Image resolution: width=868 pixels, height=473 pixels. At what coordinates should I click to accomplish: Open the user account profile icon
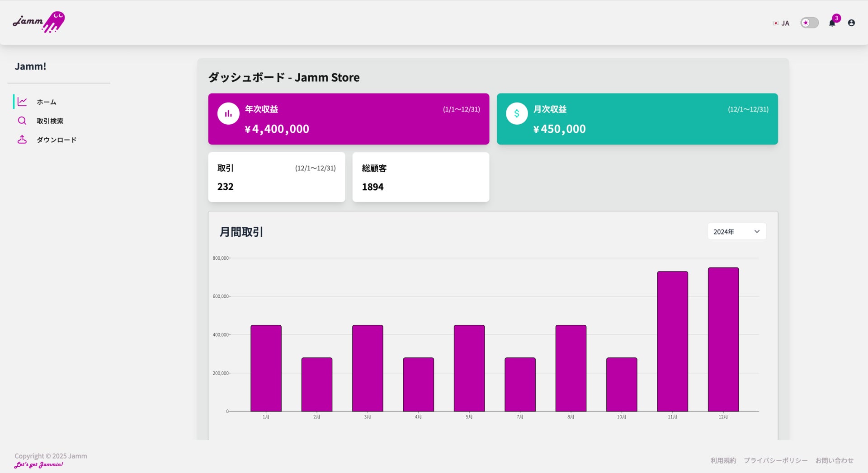851,23
